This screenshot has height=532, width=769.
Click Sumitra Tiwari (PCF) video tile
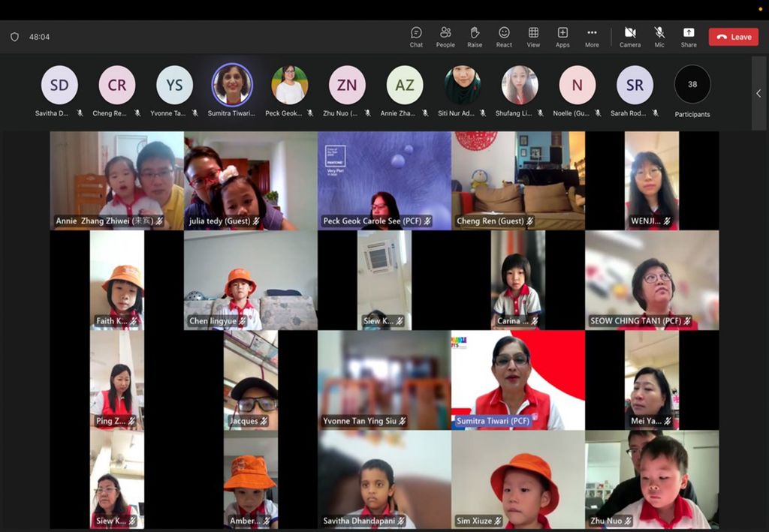click(x=518, y=380)
